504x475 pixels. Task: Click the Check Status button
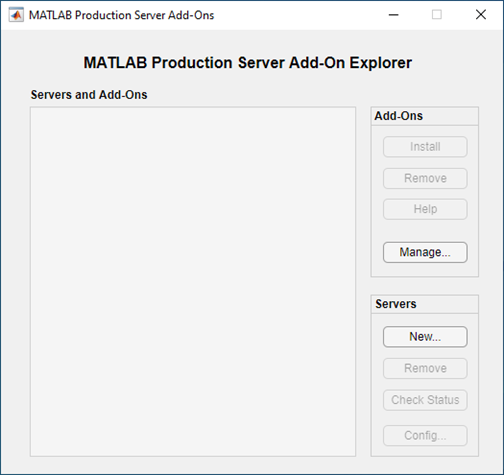tap(425, 400)
